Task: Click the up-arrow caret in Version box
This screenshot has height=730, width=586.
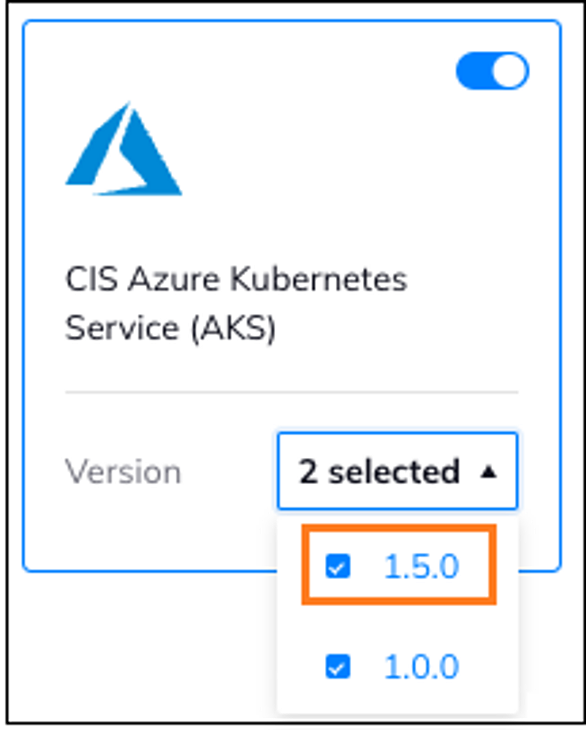Action: pos(489,472)
